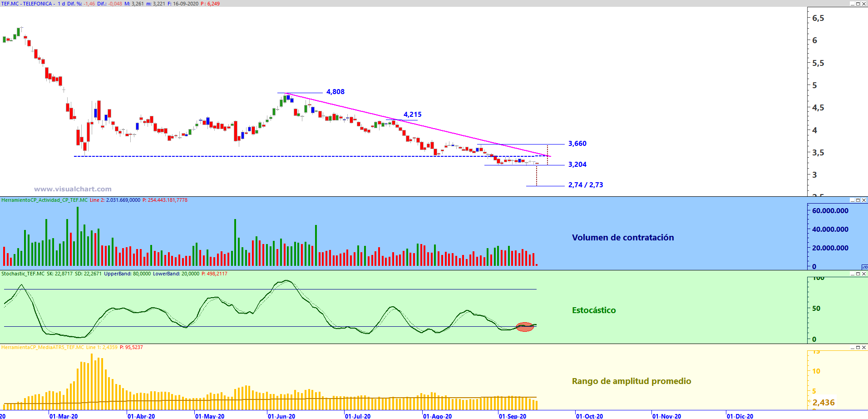
Task: Click the 40.000.000 level on volume axis
Action: pos(830,229)
